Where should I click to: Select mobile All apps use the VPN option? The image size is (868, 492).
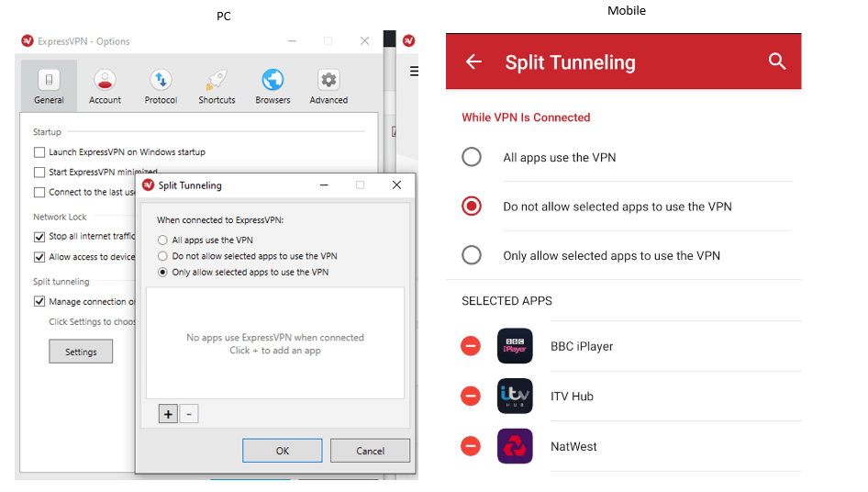[x=472, y=157]
